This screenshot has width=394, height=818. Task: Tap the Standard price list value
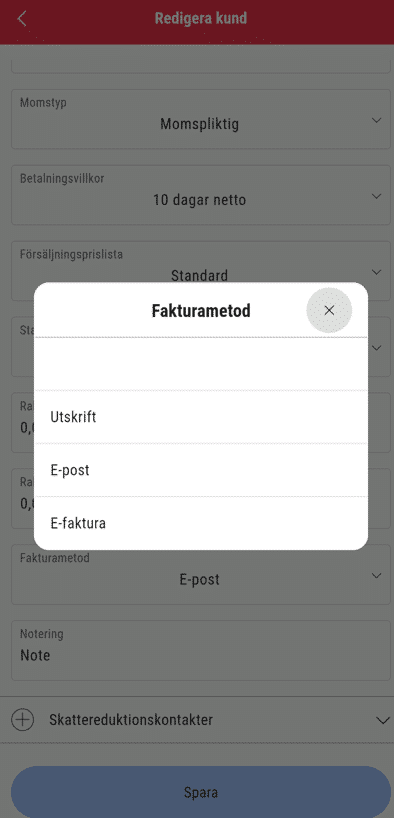pos(199,275)
